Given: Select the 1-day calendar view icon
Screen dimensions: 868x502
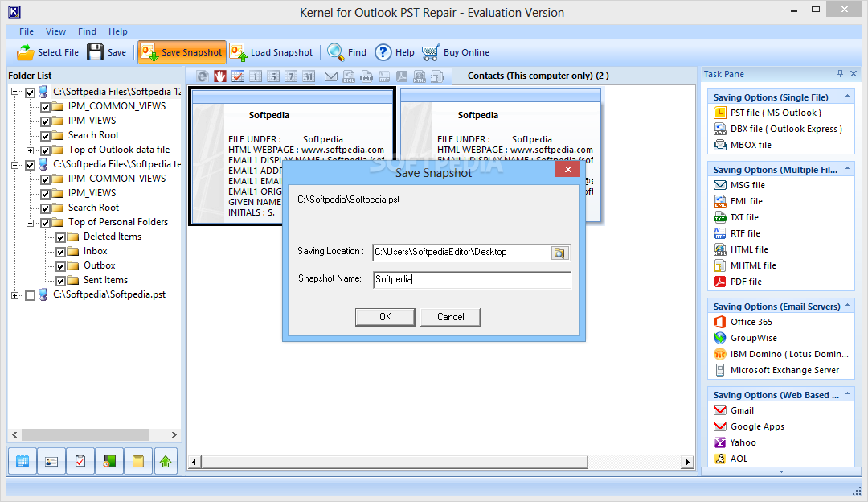Looking at the screenshot, I should (256, 76).
